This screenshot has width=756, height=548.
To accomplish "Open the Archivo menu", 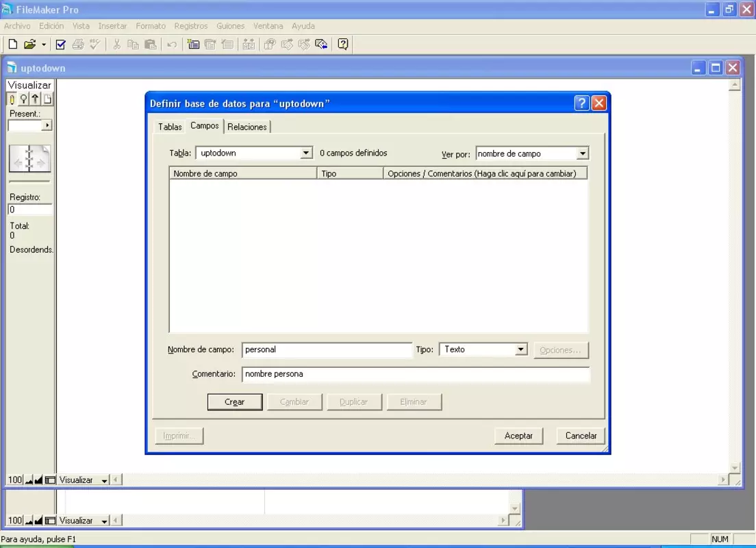I will 17,26.
